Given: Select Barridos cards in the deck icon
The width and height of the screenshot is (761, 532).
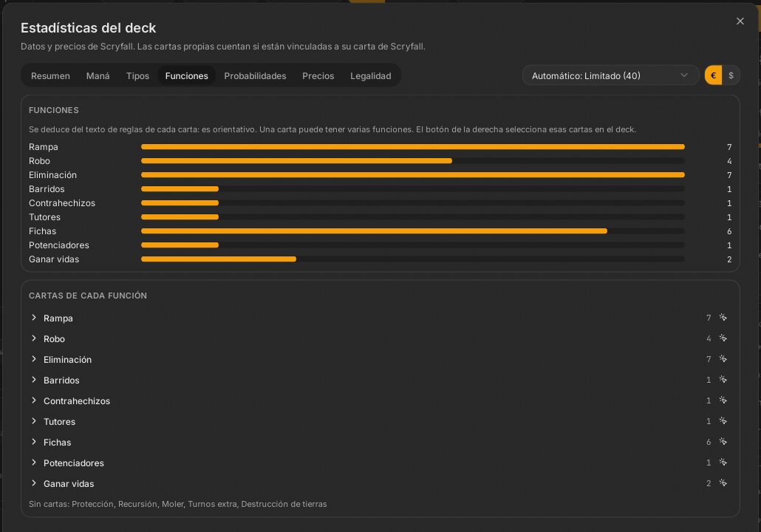Looking at the screenshot, I should (723, 380).
